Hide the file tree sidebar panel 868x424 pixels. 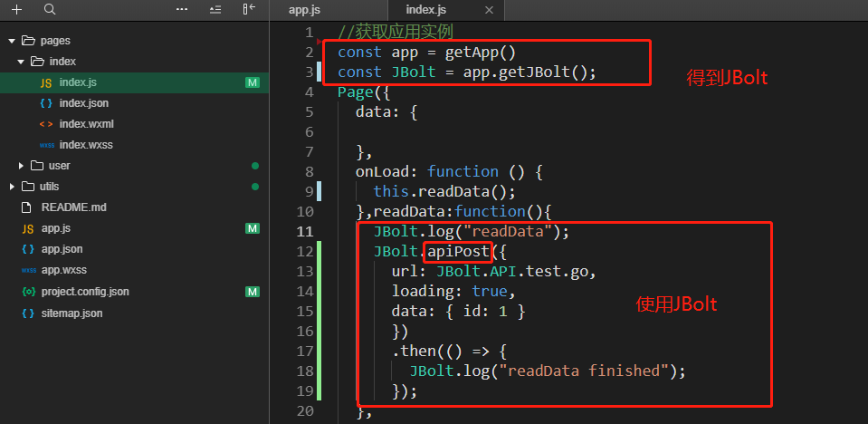coord(248,9)
